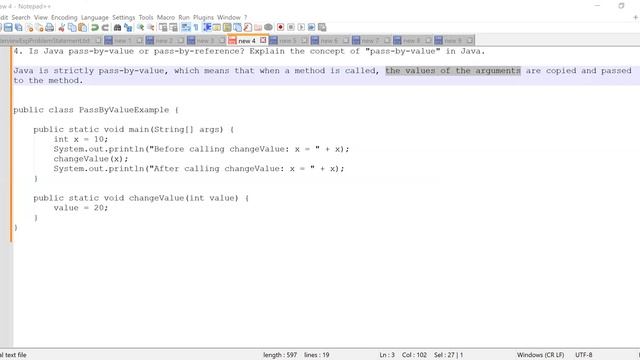The width and height of the screenshot is (640, 360).
Task: Open the Macro menu
Action: click(166, 18)
